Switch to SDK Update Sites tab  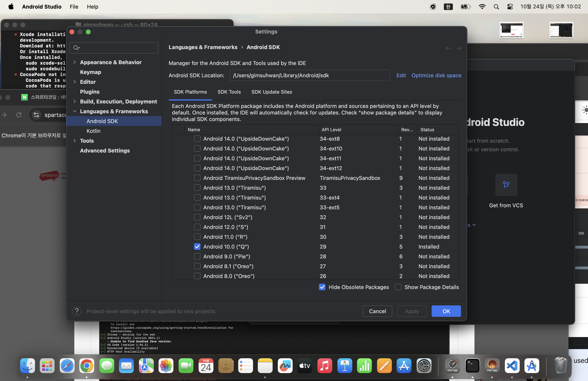pyautogui.click(x=272, y=92)
